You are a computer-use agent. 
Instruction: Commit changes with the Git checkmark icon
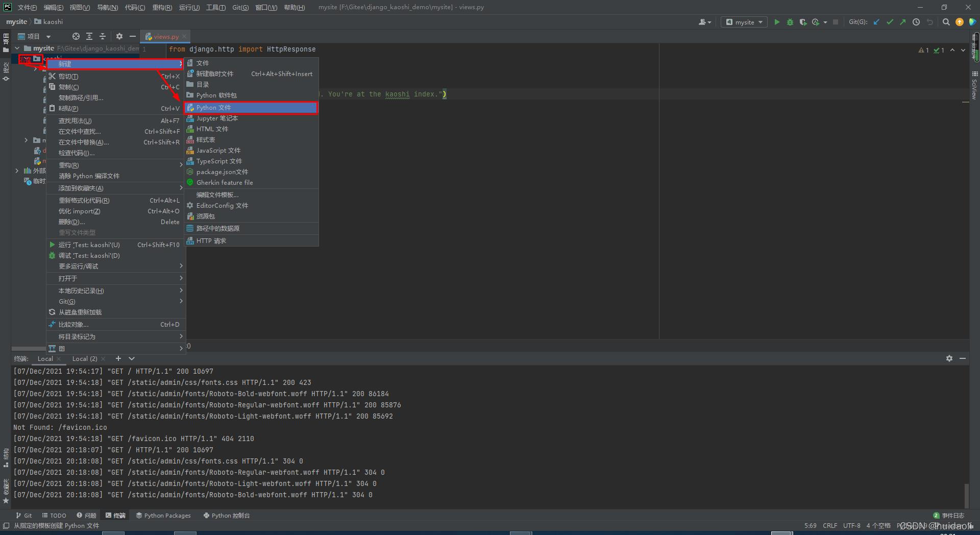pos(890,22)
